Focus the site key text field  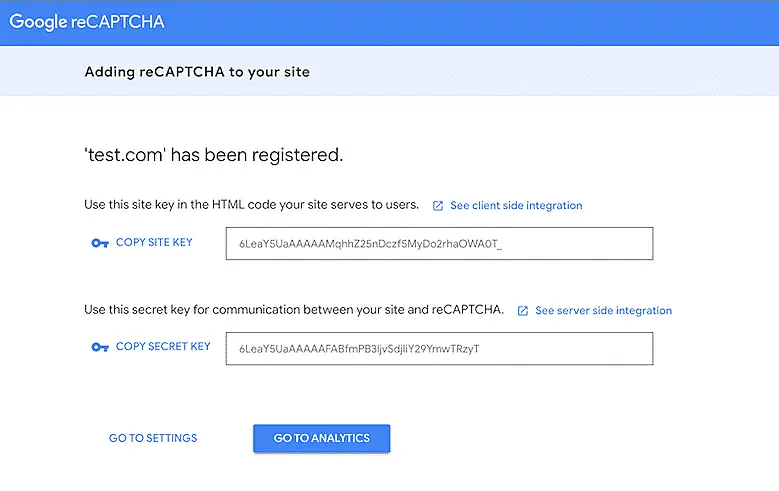(x=439, y=243)
